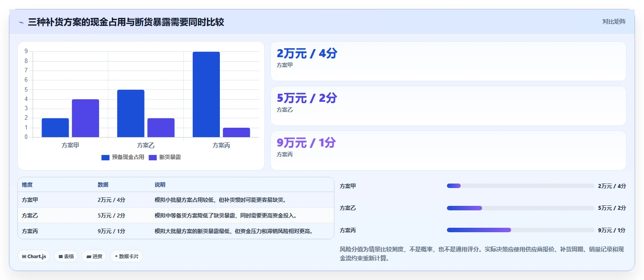The height and width of the screenshot is (280, 644).
Task: Click the panel title about 三种补货方案
Action: click(126, 22)
